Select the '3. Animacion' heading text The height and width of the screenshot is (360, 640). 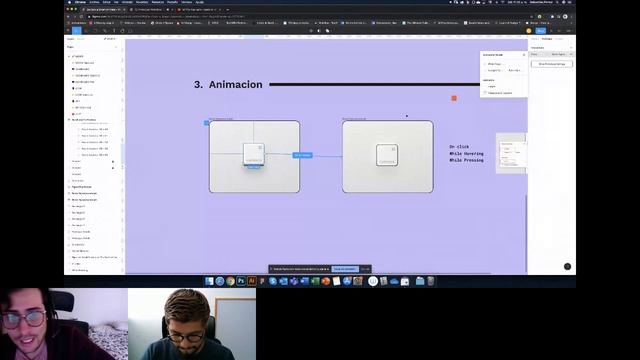228,84
